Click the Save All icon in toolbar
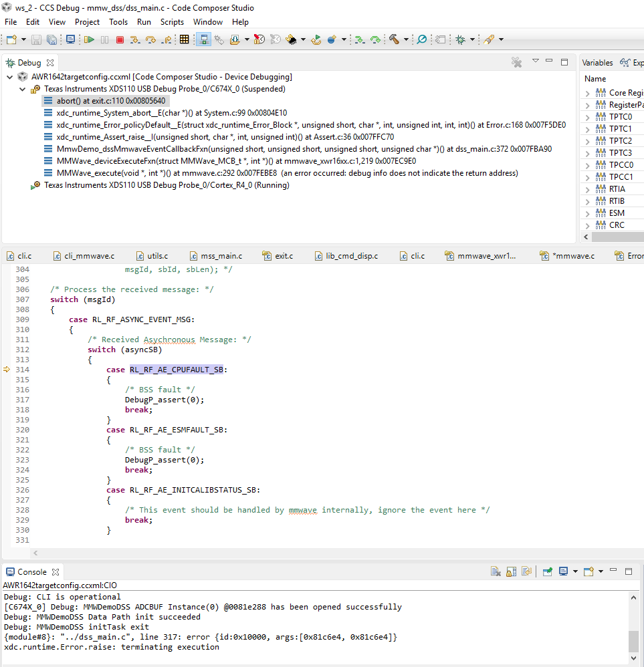 51,39
